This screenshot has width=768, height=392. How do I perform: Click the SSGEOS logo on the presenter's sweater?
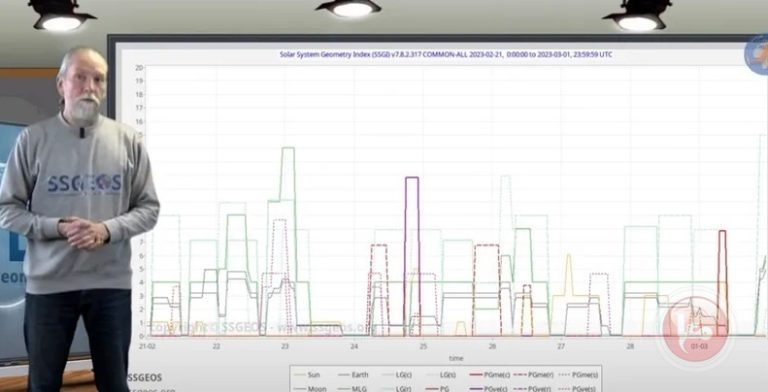pos(84,184)
